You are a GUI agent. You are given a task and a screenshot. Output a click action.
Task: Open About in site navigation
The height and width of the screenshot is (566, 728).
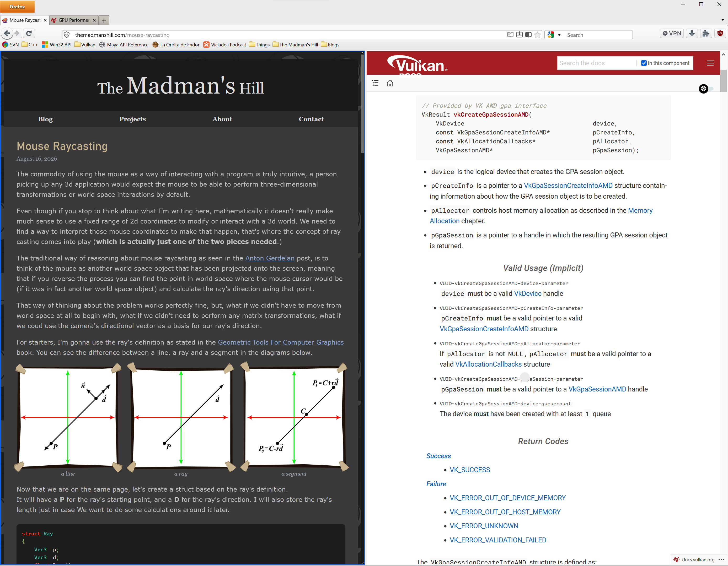pos(222,119)
